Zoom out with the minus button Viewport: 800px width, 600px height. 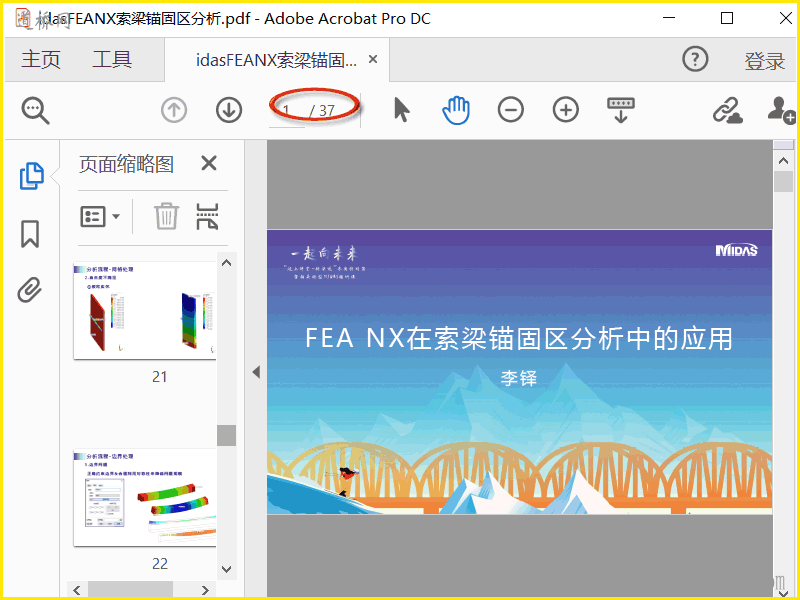point(511,110)
